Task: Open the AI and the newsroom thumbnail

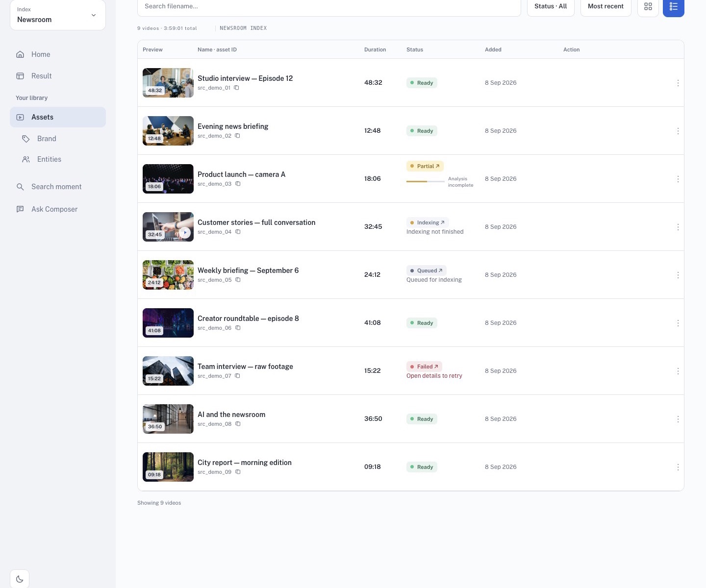Action: (168, 419)
